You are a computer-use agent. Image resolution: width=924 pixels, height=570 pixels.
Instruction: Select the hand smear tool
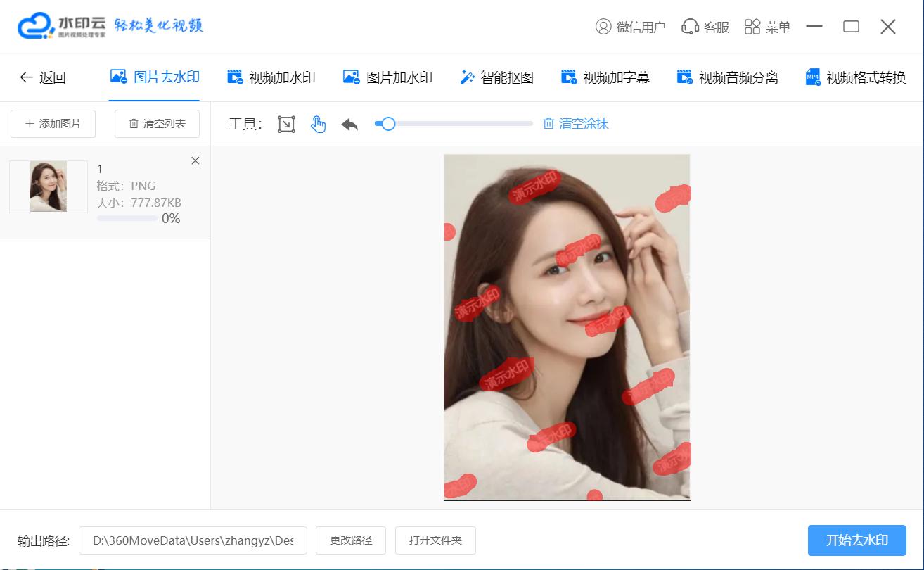point(319,125)
